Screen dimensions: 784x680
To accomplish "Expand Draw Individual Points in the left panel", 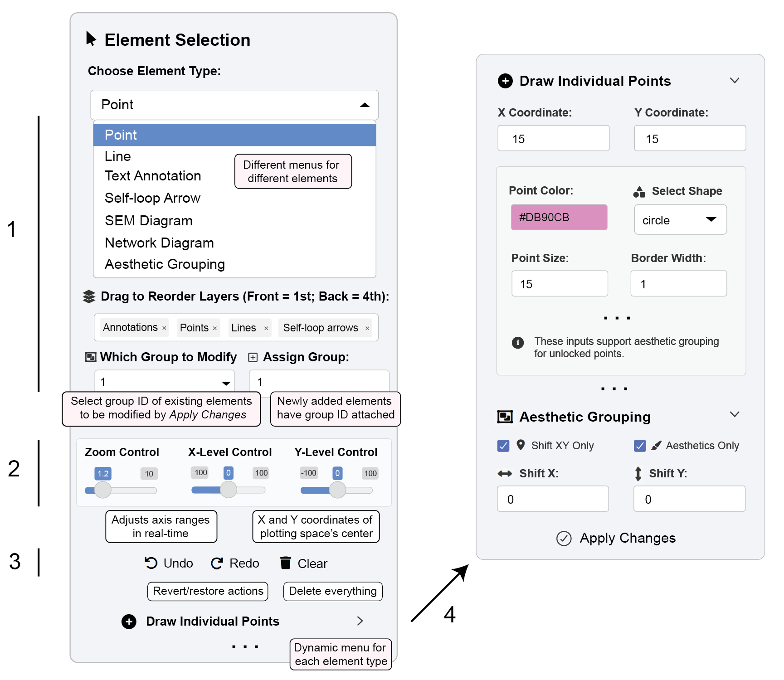I will click(360, 621).
